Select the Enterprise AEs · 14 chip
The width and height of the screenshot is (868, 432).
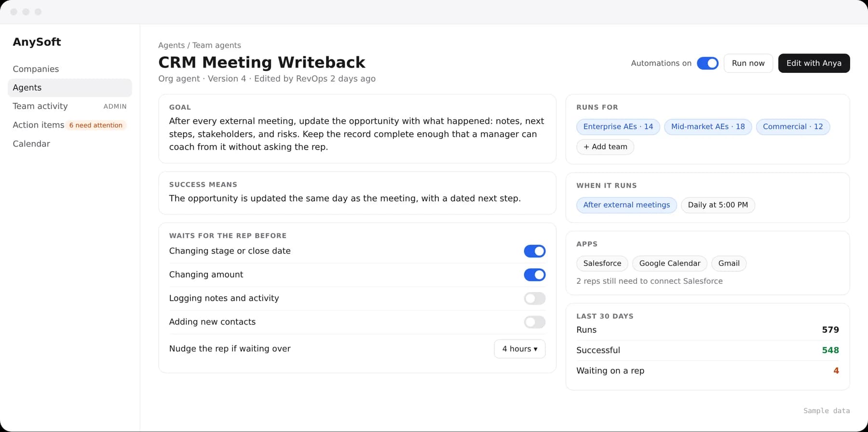coord(618,127)
